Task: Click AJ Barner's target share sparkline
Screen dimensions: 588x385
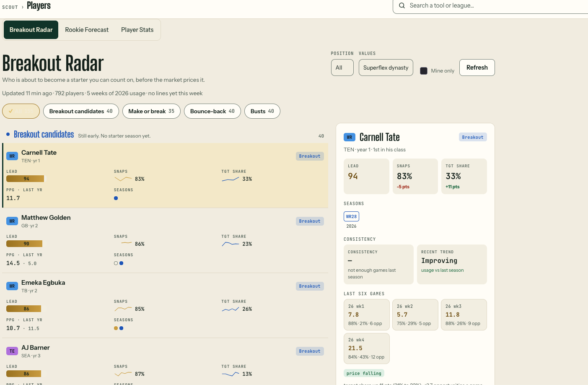Action: 231,374
